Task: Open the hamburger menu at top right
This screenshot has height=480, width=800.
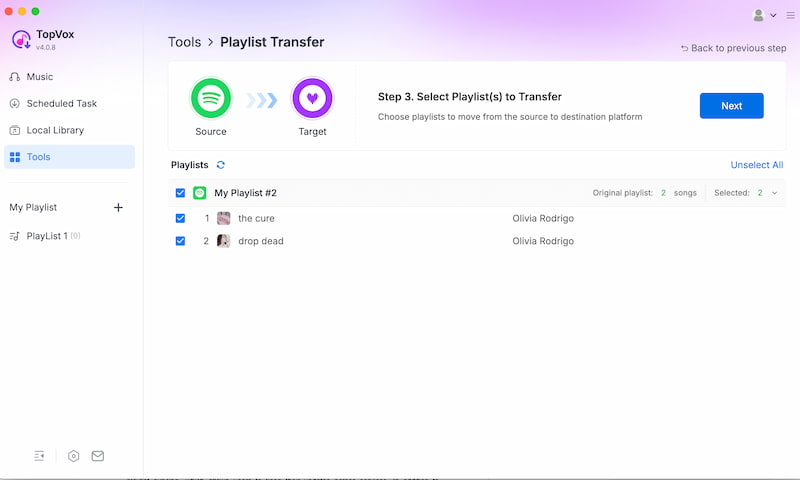Action: click(790, 15)
